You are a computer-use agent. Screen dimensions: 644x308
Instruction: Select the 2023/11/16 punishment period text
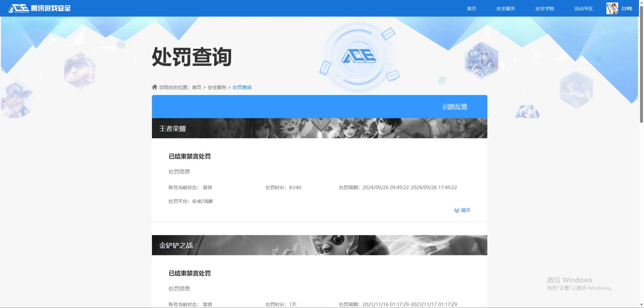click(x=398, y=304)
